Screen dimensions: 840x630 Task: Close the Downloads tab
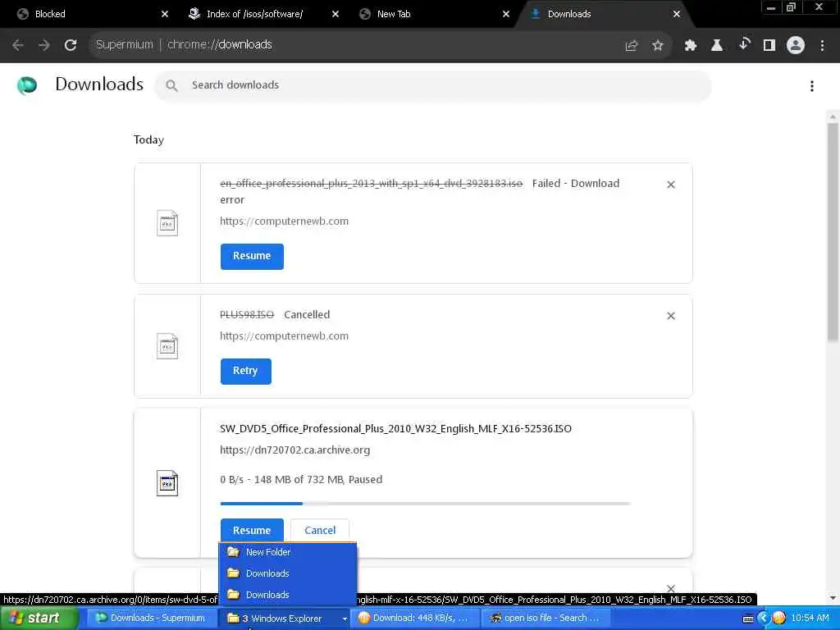[x=677, y=14]
